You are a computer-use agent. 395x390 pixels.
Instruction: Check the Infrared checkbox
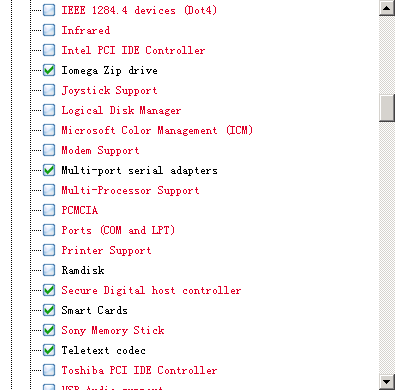tap(49, 30)
